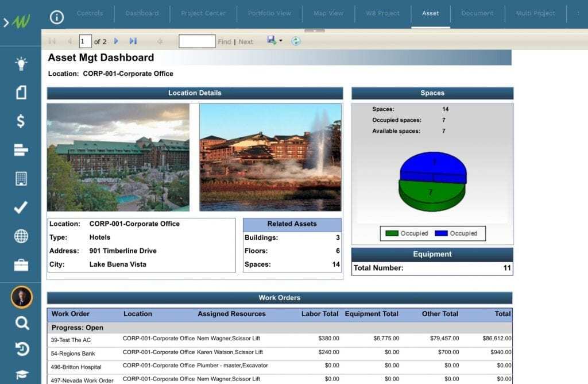Click the $86,612.00 total cell
This screenshot has height=384, width=588.
pos(497,338)
